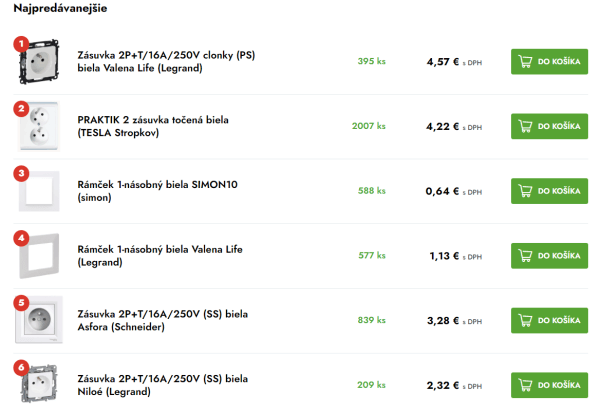The width and height of the screenshot is (600, 413).
Task: Add Valena Life clonky socket to cart
Action: pos(549,62)
